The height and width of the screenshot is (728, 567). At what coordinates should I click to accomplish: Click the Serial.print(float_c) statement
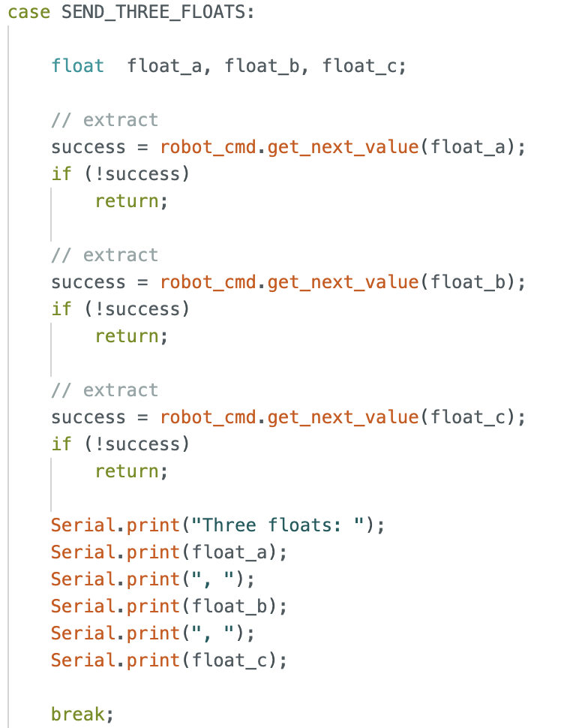tap(169, 660)
